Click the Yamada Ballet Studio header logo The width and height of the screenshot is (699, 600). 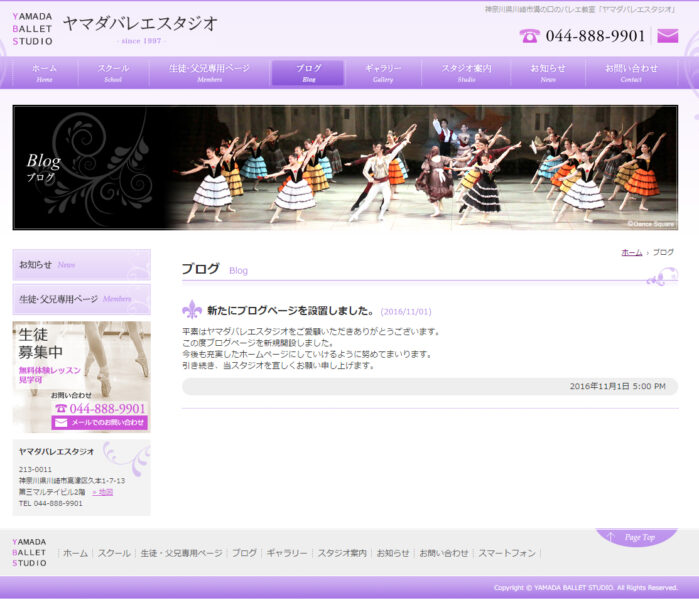33,29
